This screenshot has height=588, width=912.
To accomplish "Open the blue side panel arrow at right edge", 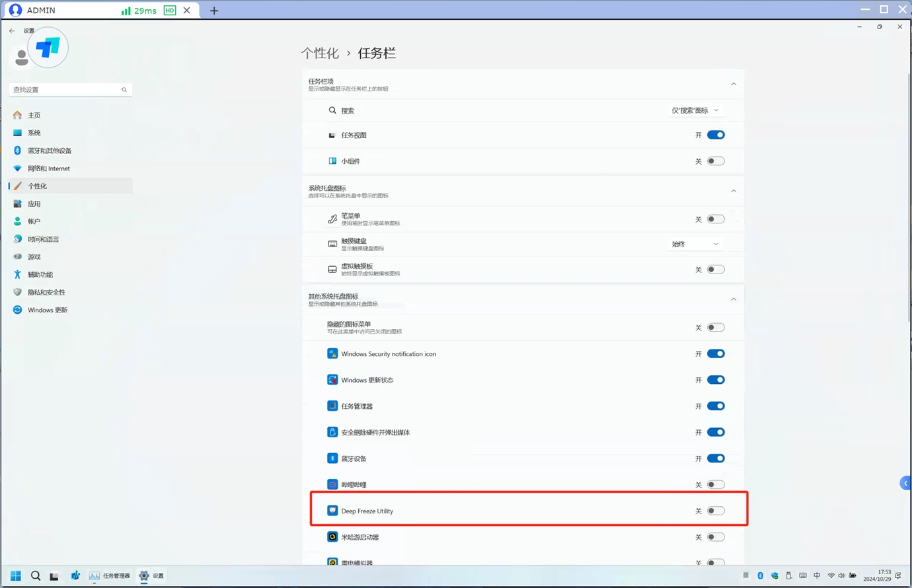I will (905, 484).
